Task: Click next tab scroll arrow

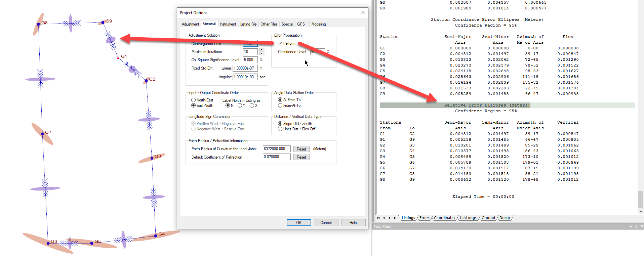Action: [389, 218]
